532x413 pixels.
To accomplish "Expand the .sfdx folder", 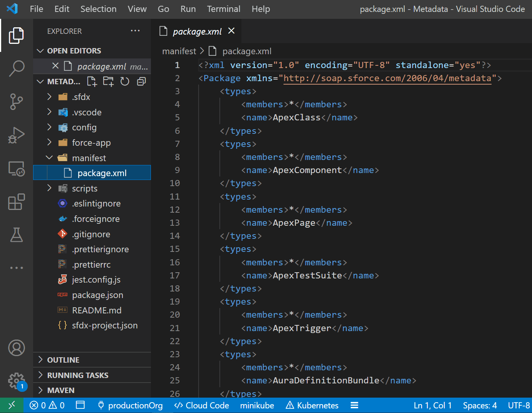I will click(92, 97).
